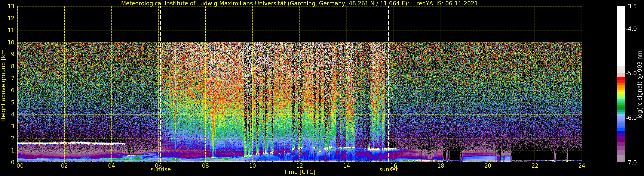The height and width of the screenshot is (176, 644).
Task: Click the white dashed sunrise line
Action: (x=160, y=75)
